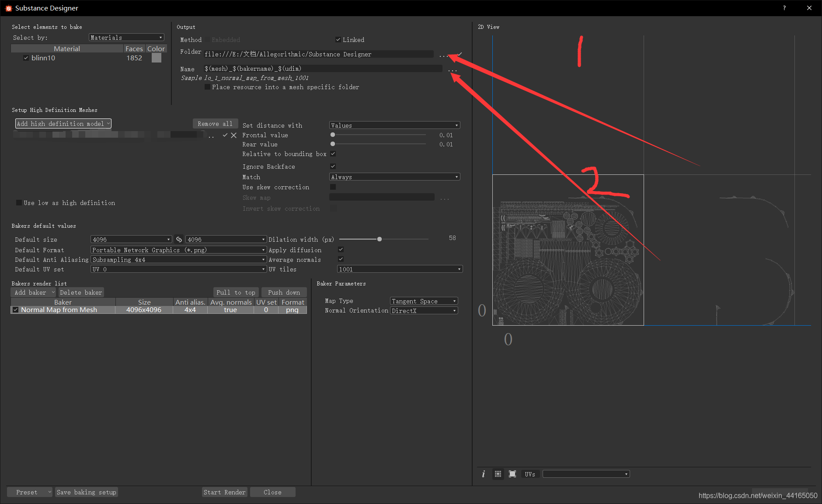Open Map Type Tangent Space dropdown
This screenshot has height=504, width=822.
(x=424, y=301)
